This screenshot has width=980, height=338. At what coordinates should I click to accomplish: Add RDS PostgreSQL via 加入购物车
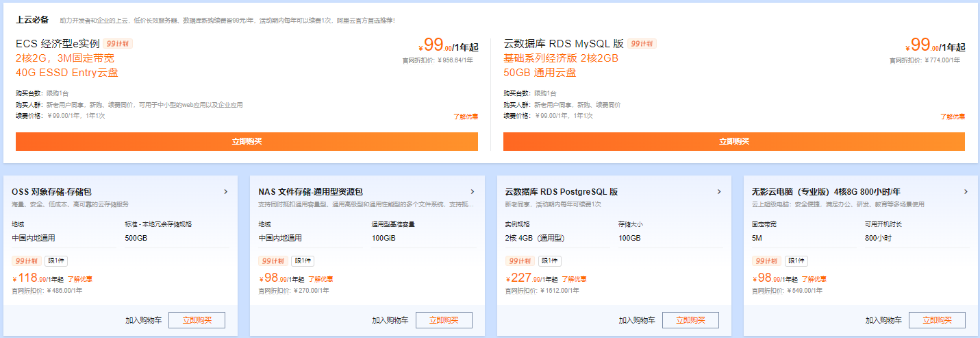point(636,320)
